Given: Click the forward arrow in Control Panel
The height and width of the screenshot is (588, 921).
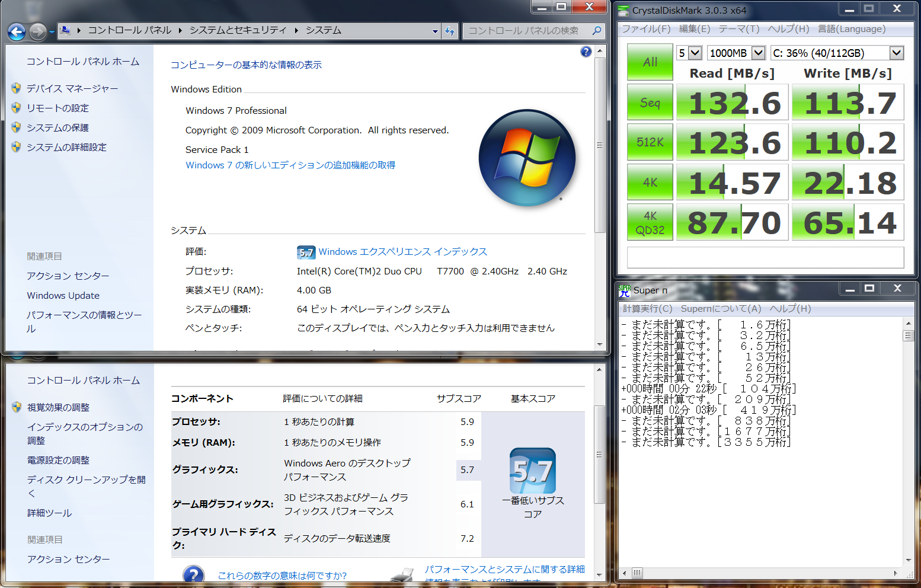Looking at the screenshot, I should 38,31.
